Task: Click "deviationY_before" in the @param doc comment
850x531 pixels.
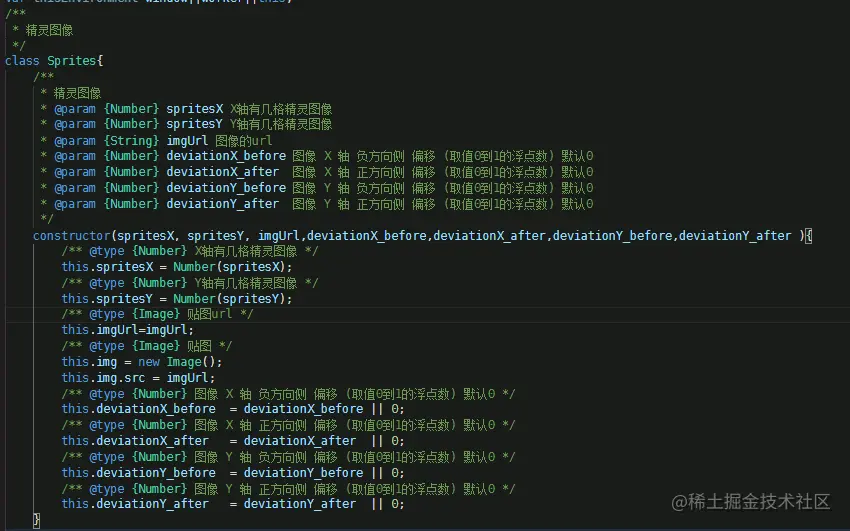Action: tap(226, 188)
